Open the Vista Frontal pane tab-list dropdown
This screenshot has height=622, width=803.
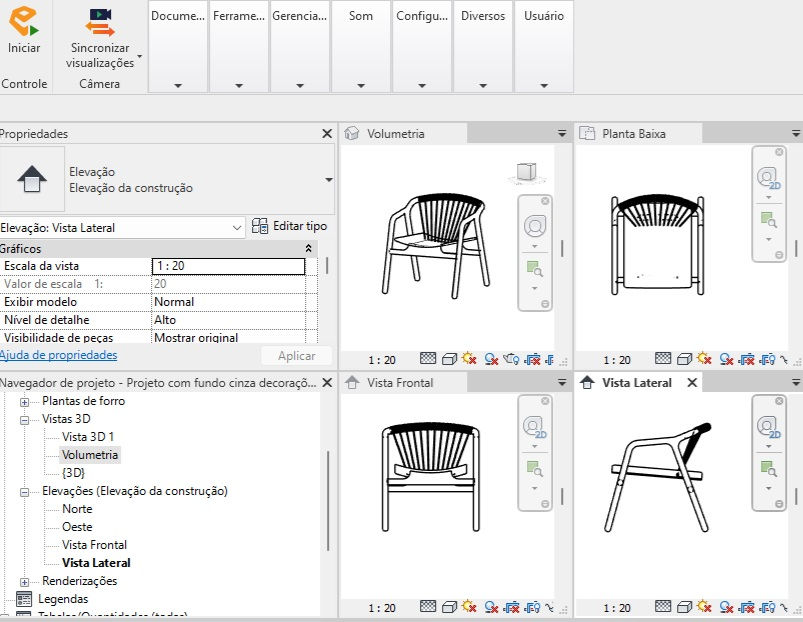[562, 382]
